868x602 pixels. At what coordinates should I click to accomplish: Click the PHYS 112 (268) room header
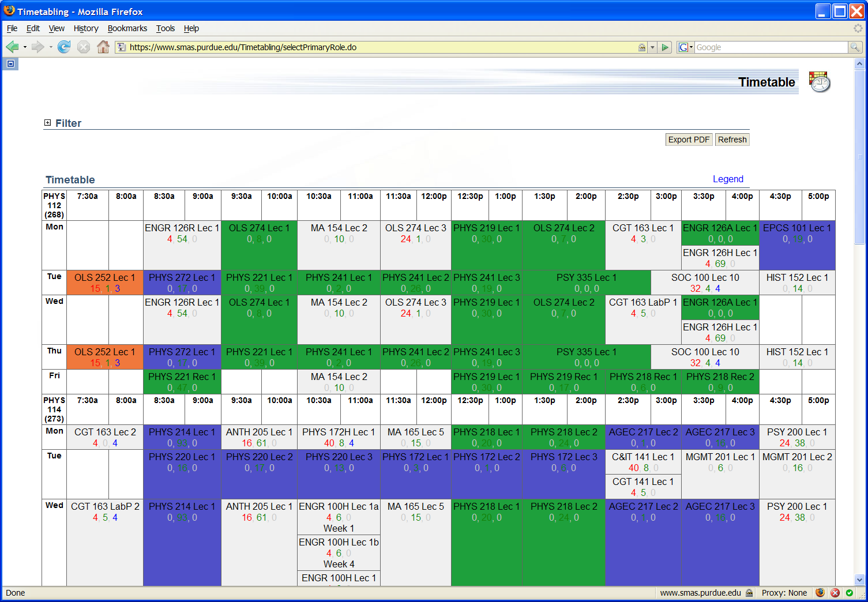(x=54, y=205)
